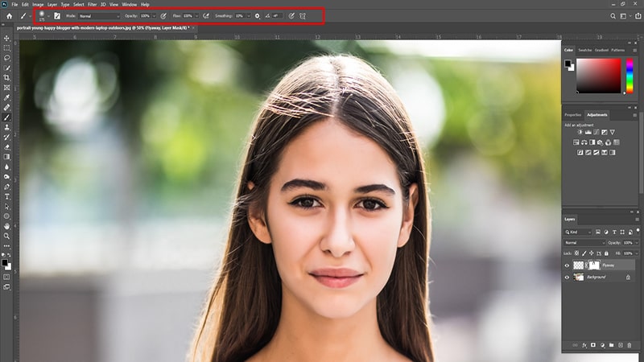Click the symmetry paint butterfly icon
The height and width of the screenshot is (362, 644).
coord(303,16)
